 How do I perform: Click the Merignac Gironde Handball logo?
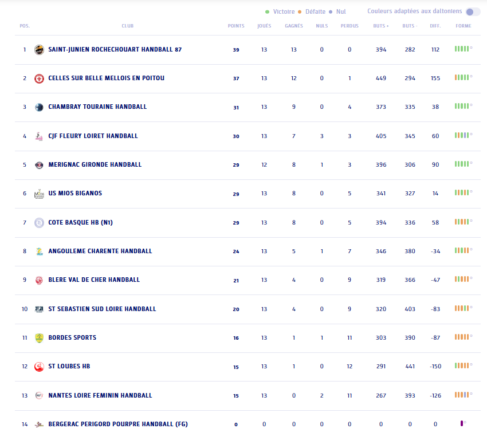(x=39, y=165)
